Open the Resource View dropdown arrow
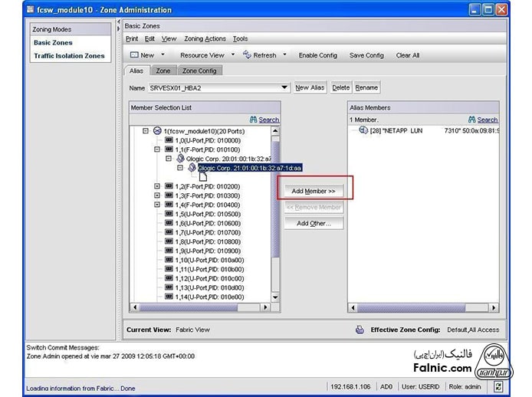The image size is (532, 397). [232, 55]
